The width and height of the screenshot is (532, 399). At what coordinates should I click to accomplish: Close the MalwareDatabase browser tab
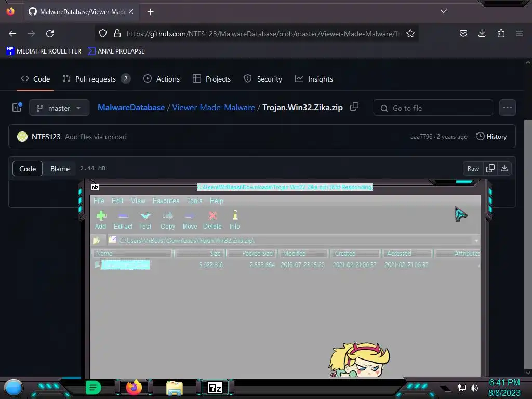131,12
